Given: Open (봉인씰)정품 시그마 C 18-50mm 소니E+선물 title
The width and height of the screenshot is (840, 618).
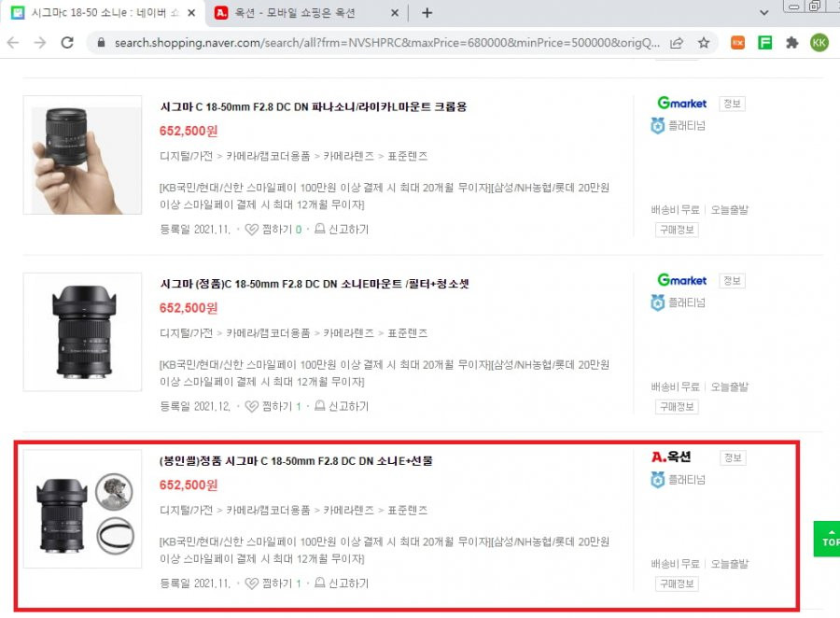Looking at the screenshot, I should point(296,460).
